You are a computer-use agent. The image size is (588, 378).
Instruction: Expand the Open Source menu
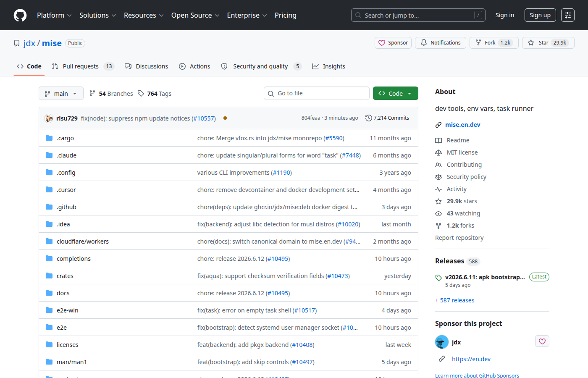195,15
